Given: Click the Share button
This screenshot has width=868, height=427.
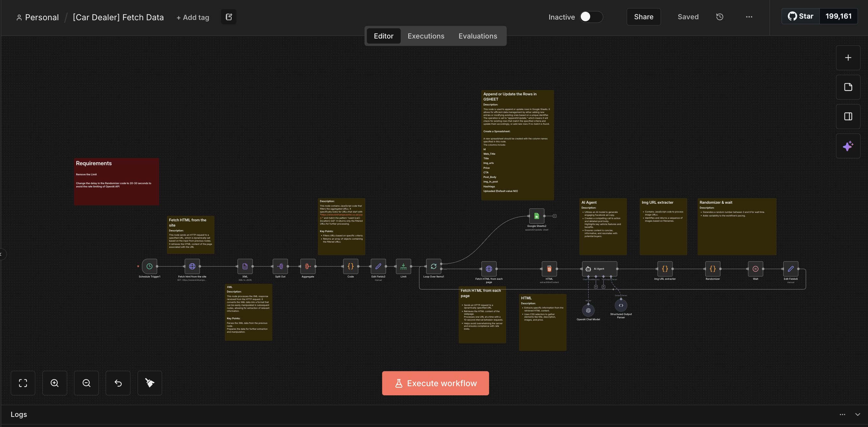Looking at the screenshot, I should (644, 17).
